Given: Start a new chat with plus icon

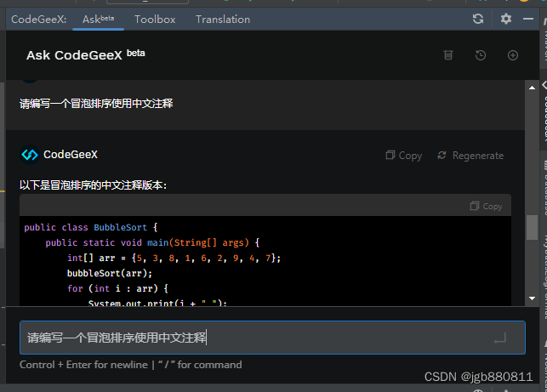Looking at the screenshot, I should [x=513, y=55].
